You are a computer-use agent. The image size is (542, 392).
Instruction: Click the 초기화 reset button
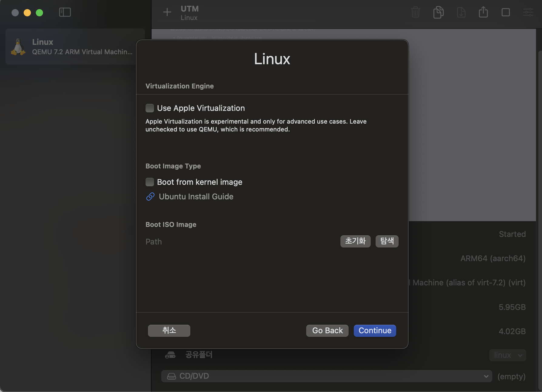(355, 241)
